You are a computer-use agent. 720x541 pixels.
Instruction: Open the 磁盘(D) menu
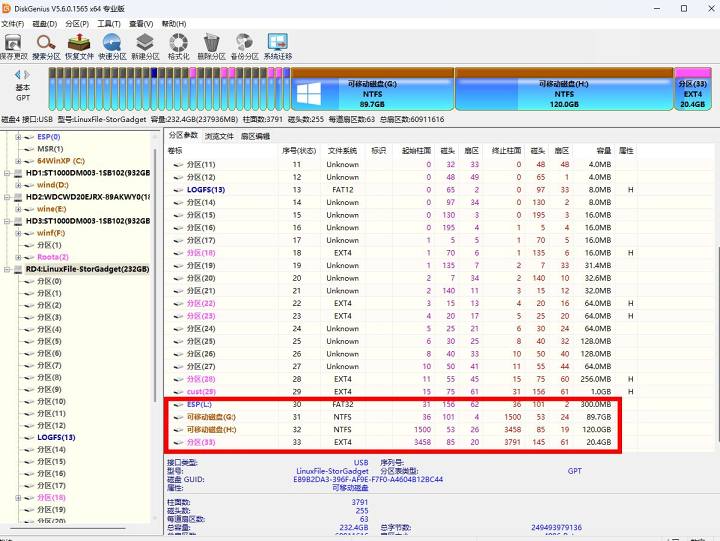pyautogui.click(x=45, y=24)
